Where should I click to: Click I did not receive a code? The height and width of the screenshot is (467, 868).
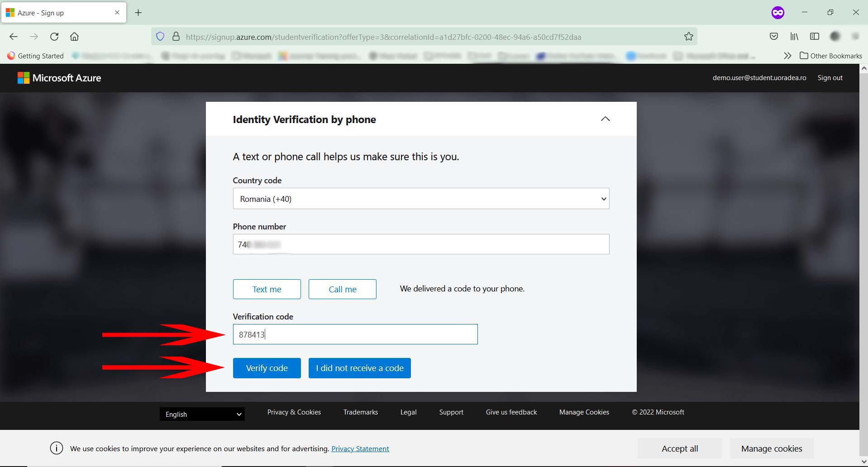pos(359,368)
